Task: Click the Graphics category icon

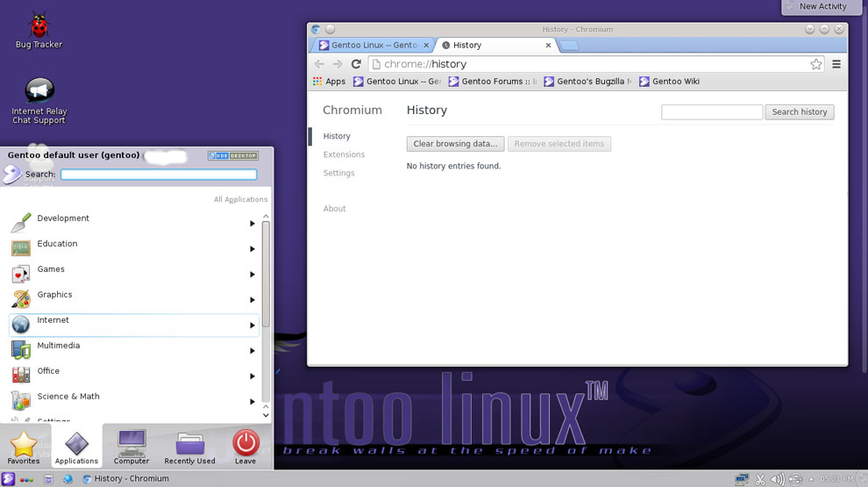Action: 21,299
